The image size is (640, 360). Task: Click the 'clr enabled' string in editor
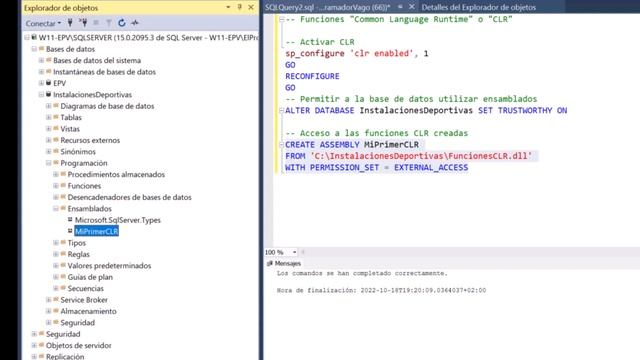(382, 53)
